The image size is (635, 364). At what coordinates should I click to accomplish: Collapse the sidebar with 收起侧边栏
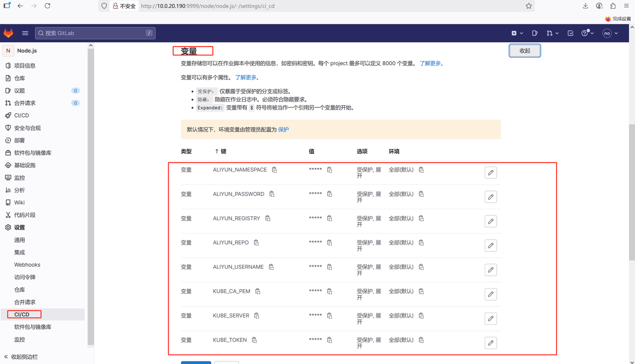click(x=21, y=357)
